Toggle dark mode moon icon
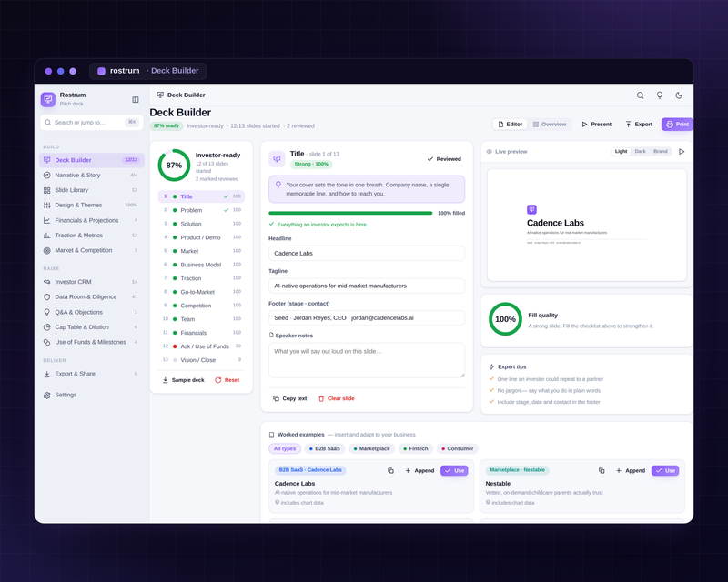Image resolution: width=728 pixels, height=582 pixels. [x=679, y=95]
